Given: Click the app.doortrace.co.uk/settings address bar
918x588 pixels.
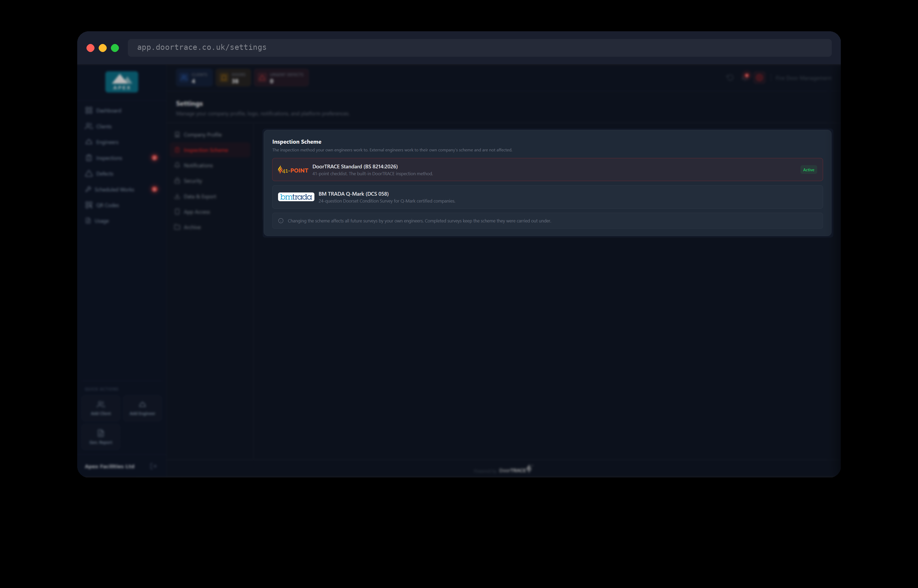Looking at the screenshot, I should (x=479, y=47).
